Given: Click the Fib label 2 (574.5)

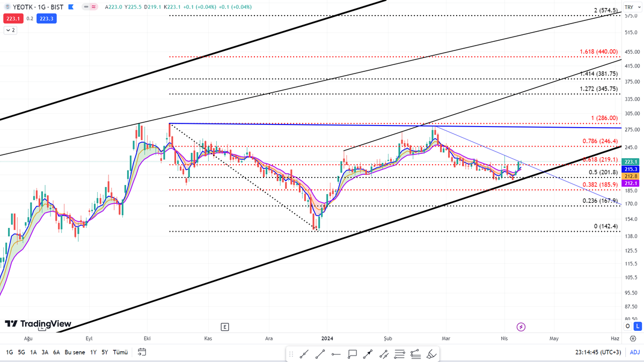Looking at the screenshot, I should [x=606, y=11].
